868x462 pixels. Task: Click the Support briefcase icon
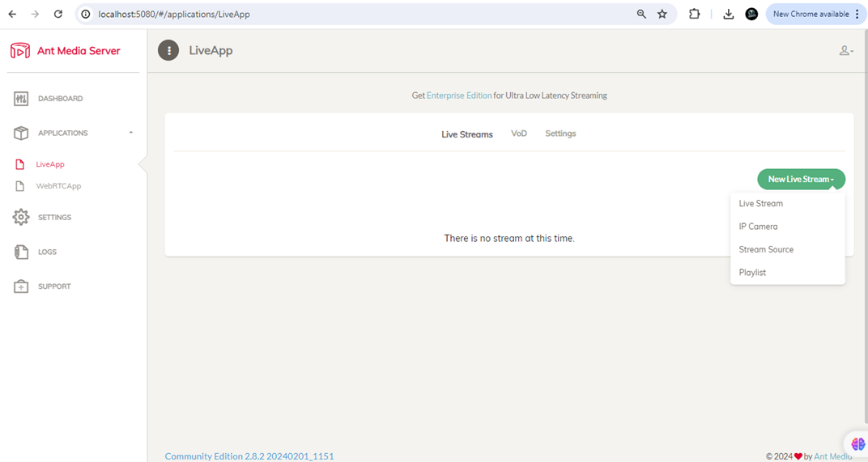point(21,286)
